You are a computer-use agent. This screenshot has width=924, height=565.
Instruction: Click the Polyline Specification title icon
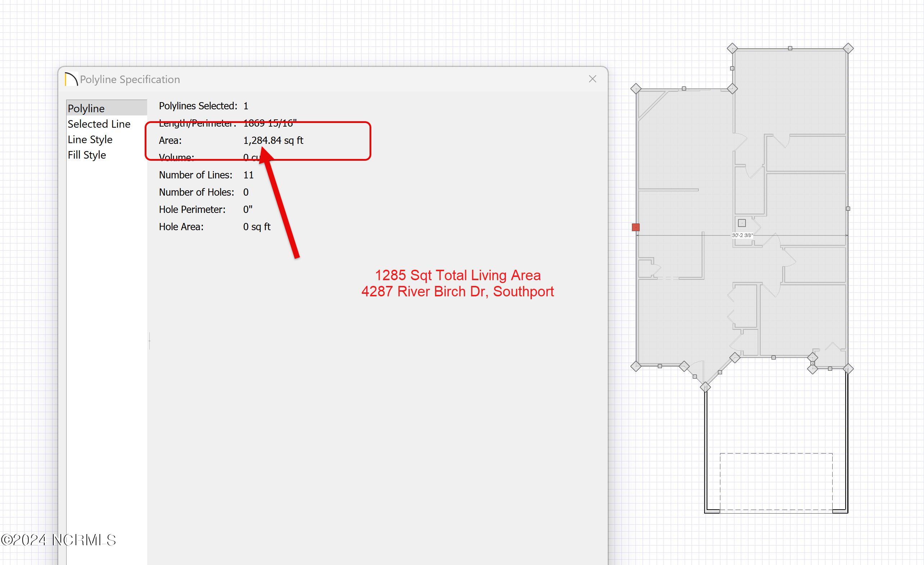click(71, 79)
